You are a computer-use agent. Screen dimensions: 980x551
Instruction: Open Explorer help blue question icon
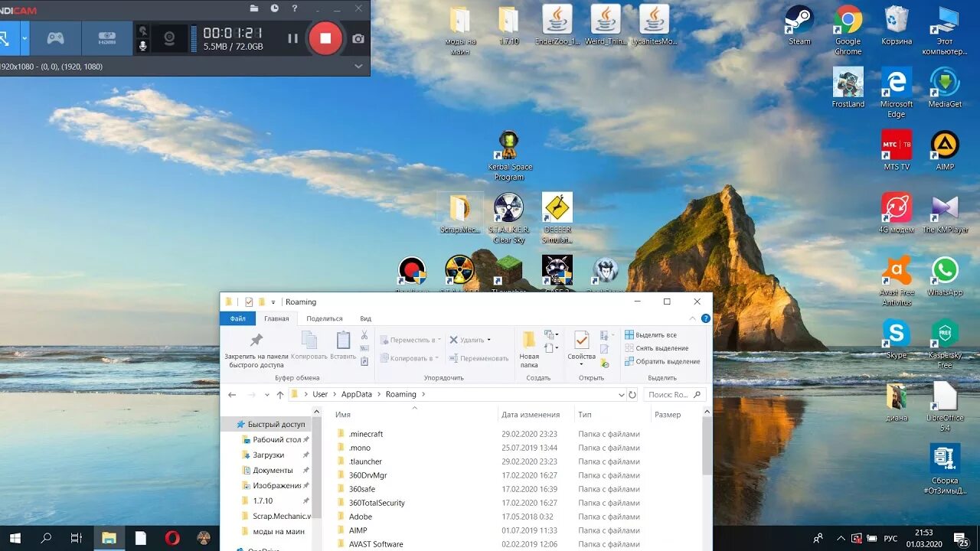[706, 318]
